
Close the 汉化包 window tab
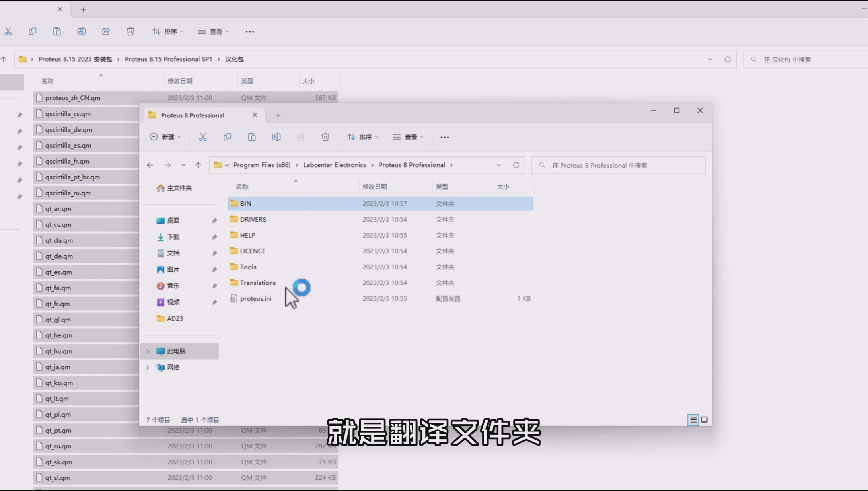point(60,9)
